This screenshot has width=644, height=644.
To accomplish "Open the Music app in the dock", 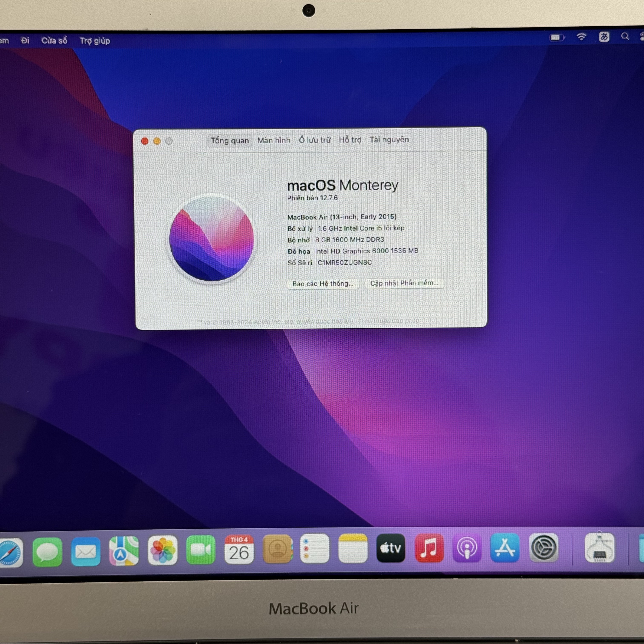I will [429, 548].
